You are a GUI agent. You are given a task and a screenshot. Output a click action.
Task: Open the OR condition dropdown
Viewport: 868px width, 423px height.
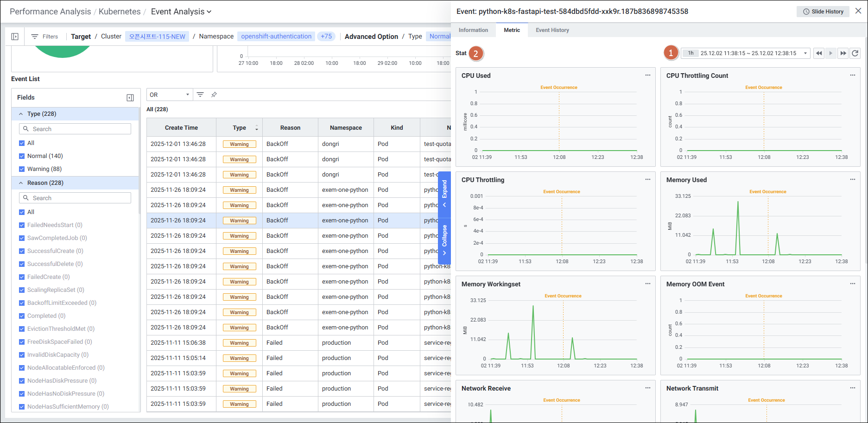coord(170,95)
